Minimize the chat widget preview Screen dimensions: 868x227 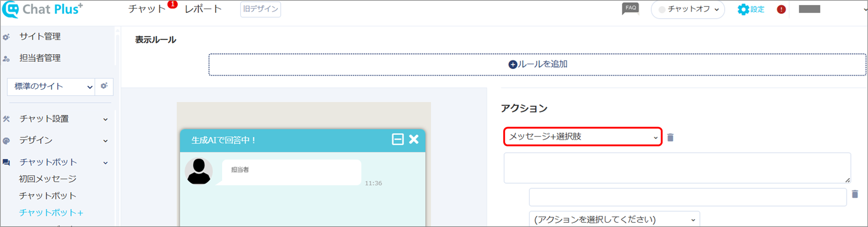[398, 139]
